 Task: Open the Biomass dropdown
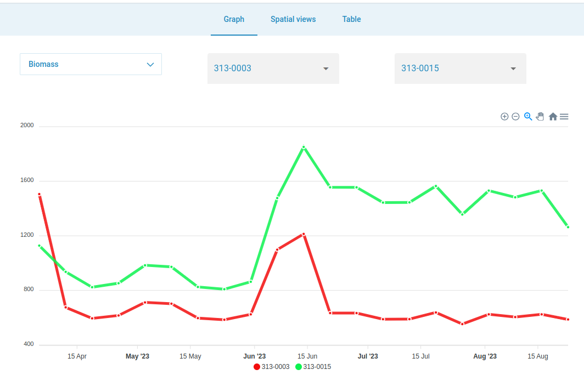click(x=91, y=64)
